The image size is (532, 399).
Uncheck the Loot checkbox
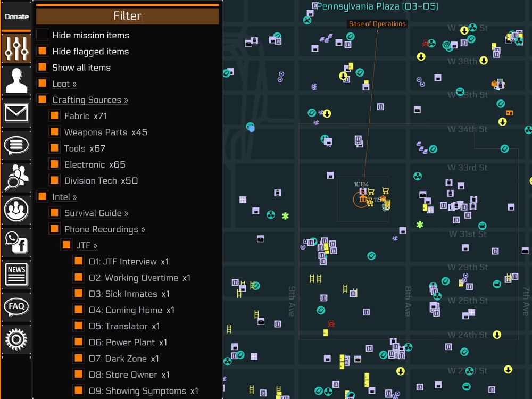pos(42,83)
